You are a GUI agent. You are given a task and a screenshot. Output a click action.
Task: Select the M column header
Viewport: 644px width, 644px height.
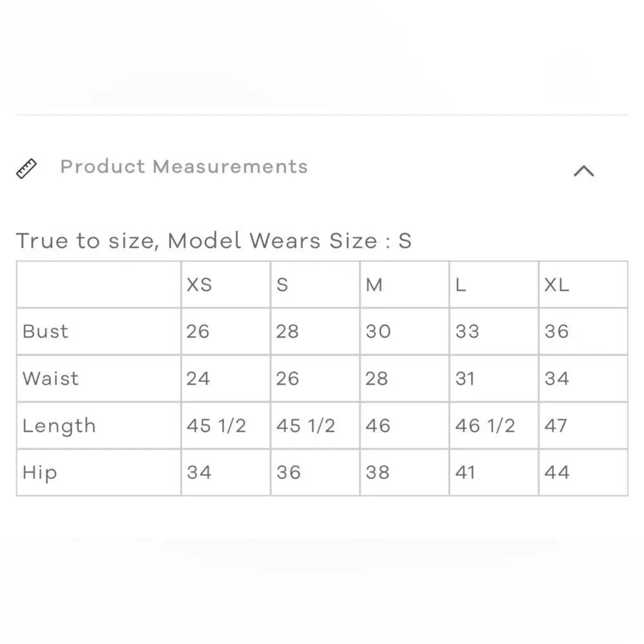point(374,285)
